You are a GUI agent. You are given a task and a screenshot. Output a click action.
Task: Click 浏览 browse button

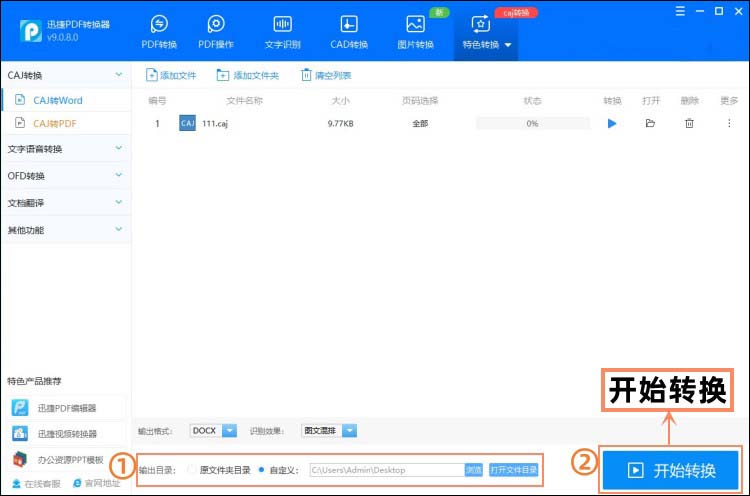point(474,470)
